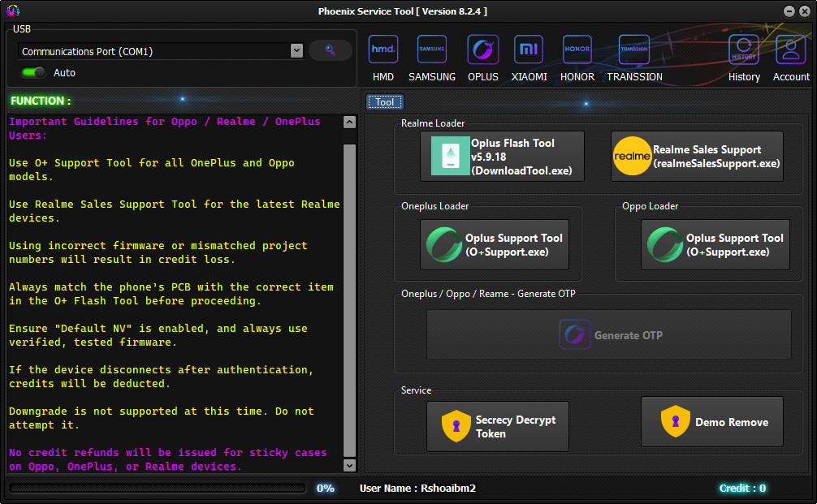The height and width of the screenshot is (504, 817).
Task: Click the search port magnifier button
Action: point(331,50)
